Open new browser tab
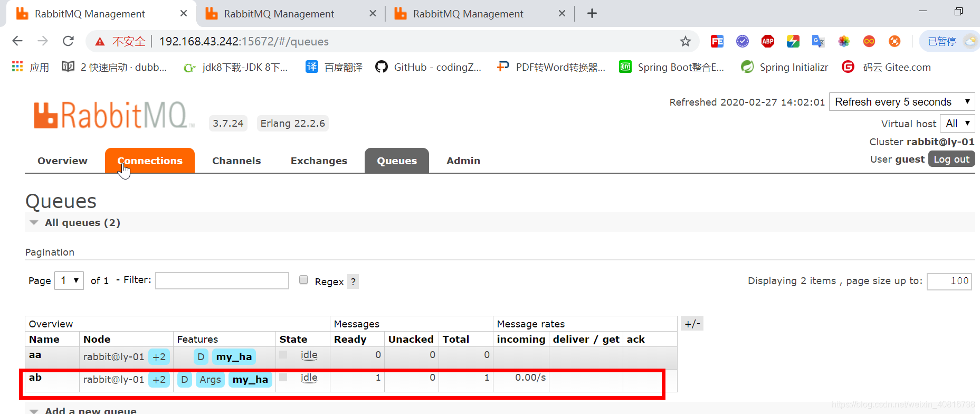The height and width of the screenshot is (414, 980). point(592,13)
